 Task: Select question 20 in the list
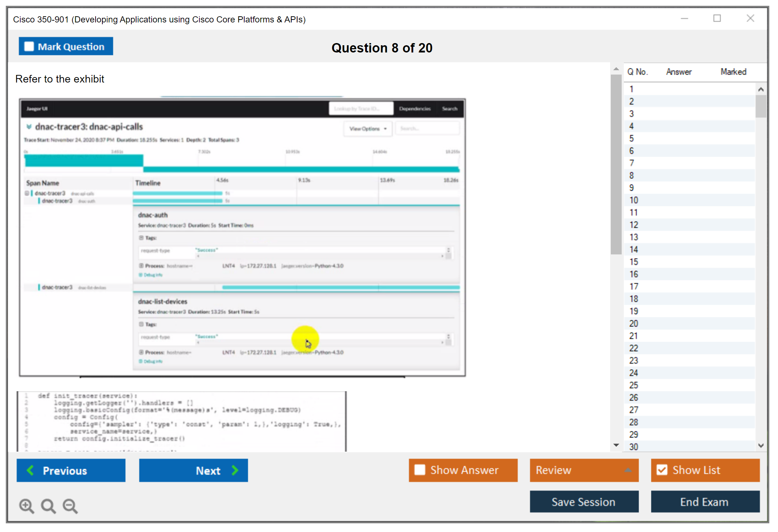click(634, 324)
